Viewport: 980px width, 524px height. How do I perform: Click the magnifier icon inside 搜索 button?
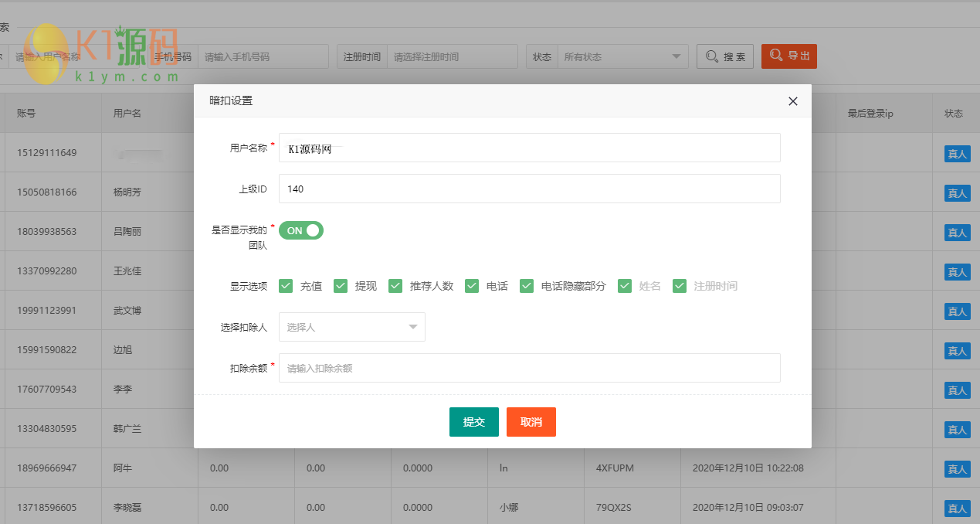[x=713, y=56]
